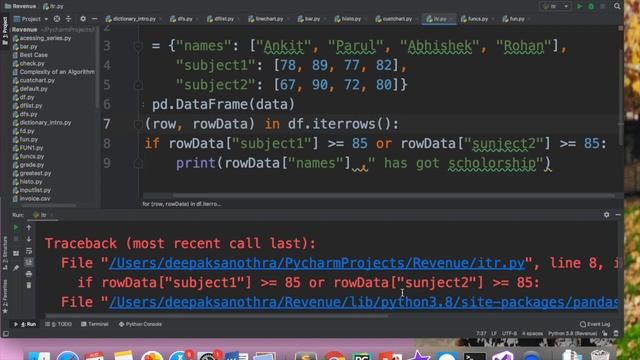Viewport: 640px width, 360px height.
Task: Open df.py in the project tree
Action: click(x=24, y=97)
